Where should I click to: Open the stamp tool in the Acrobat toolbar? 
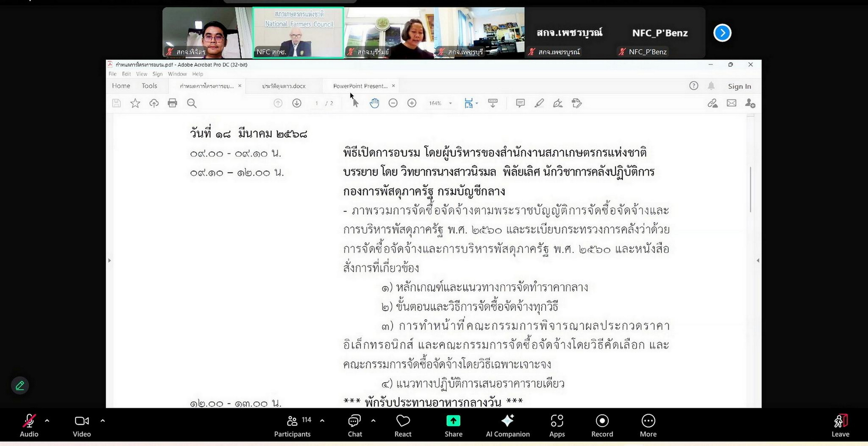(x=577, y=103)
